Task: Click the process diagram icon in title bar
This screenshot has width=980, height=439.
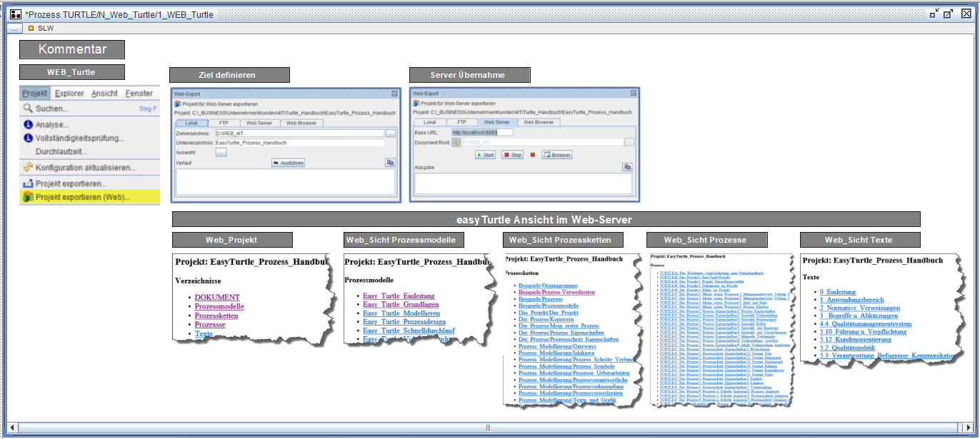Action: [x=16, y=14]
